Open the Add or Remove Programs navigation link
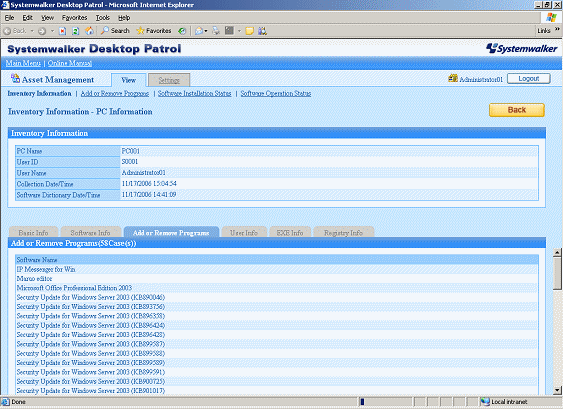Screen dimensions: 563x409 click(115, 93)
